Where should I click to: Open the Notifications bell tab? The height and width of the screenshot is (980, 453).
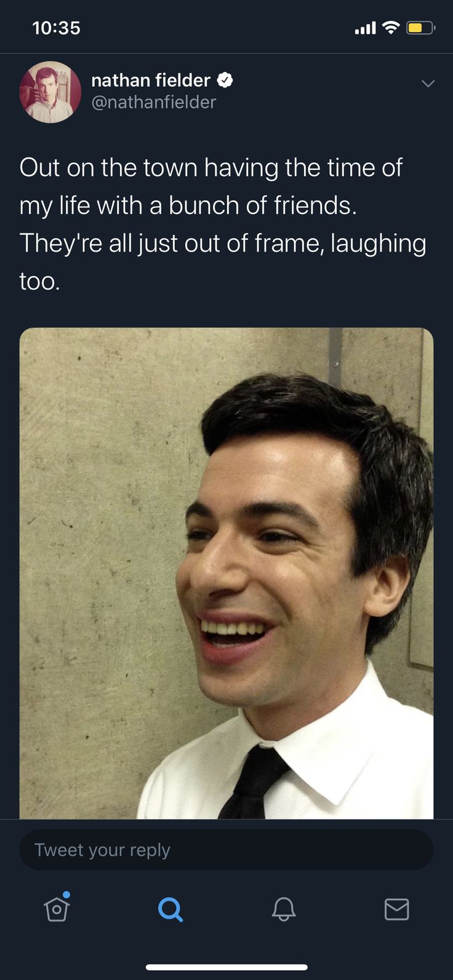click(x=284, y=909)
